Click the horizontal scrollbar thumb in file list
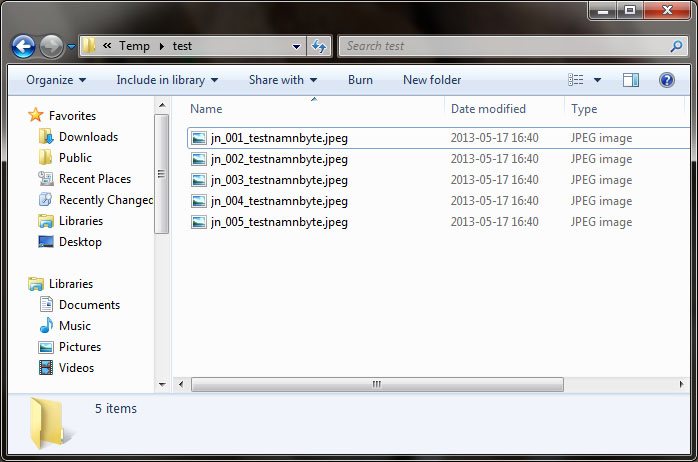Viewport: 698px width, 462px height. (377, 384)
